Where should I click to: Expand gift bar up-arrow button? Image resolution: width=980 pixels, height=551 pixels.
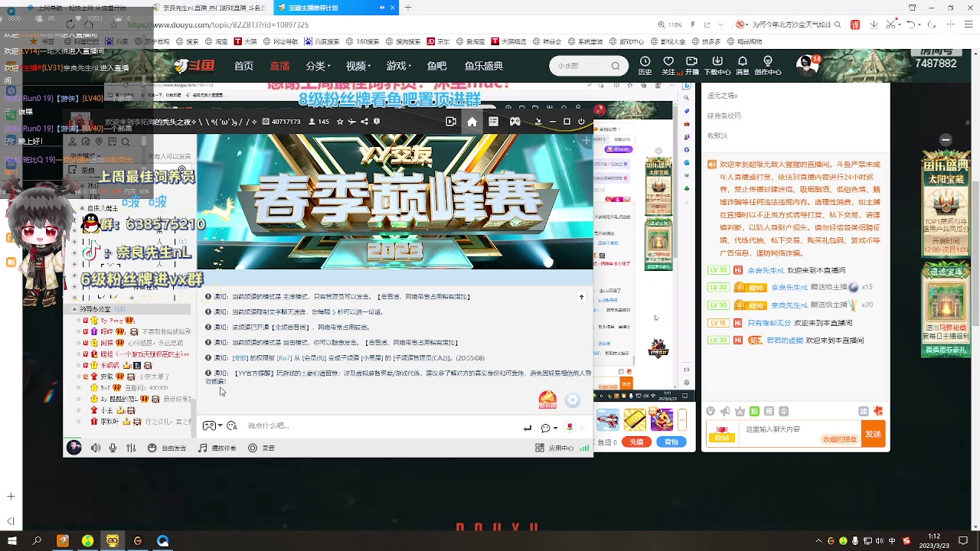(684, 419)
